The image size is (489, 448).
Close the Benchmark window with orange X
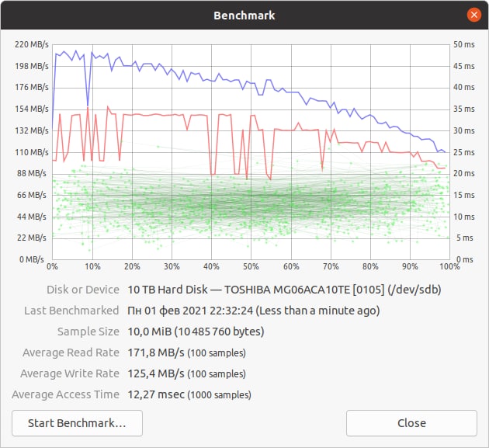coord(474,15)
